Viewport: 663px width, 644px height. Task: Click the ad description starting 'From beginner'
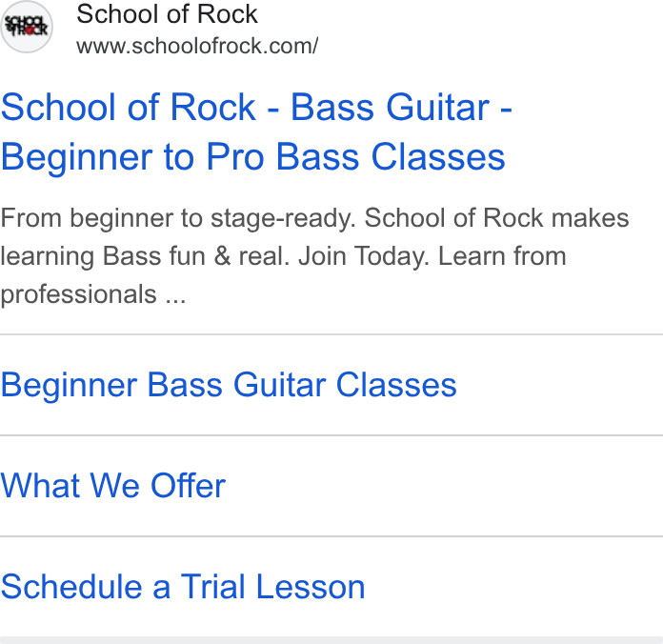[x=314, y=256]
